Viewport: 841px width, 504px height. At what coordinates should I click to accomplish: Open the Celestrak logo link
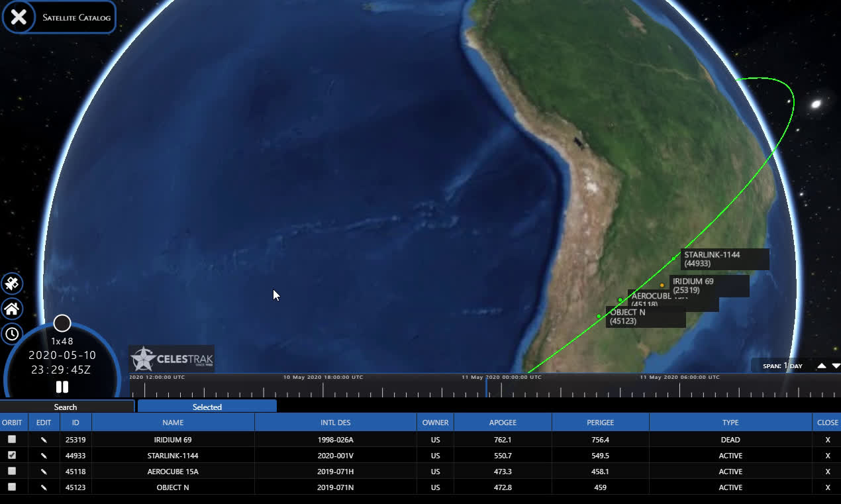[x=171, y=358]
